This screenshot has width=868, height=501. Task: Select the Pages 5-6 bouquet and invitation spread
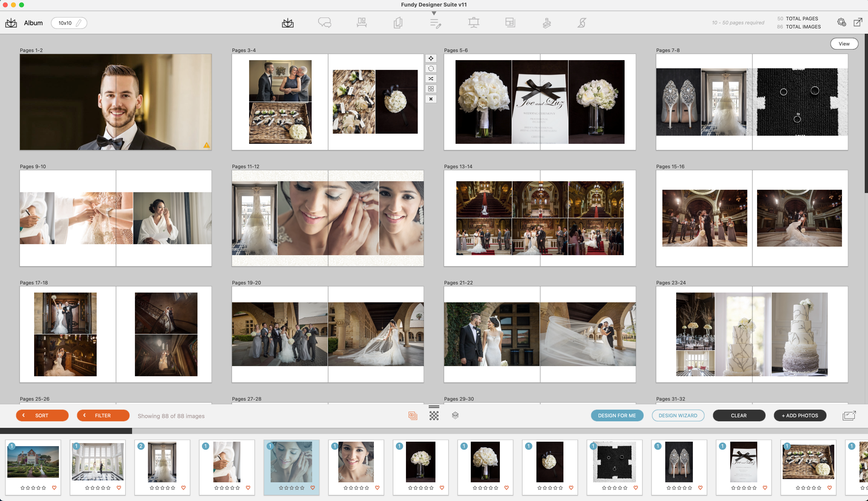[x=540, y=102]
